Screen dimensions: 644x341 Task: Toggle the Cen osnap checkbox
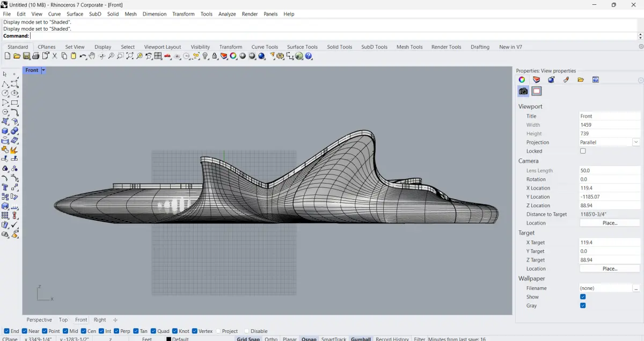click(84, 331)
